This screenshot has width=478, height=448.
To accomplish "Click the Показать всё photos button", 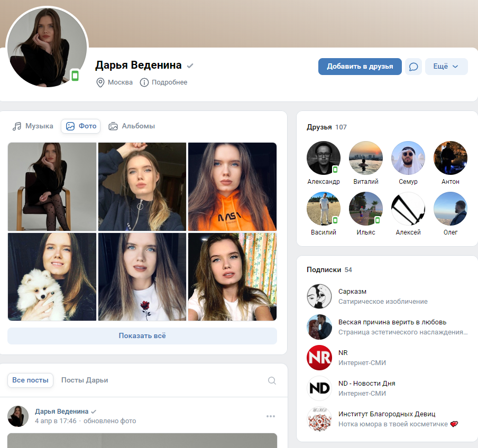I will tap(142, 336).
